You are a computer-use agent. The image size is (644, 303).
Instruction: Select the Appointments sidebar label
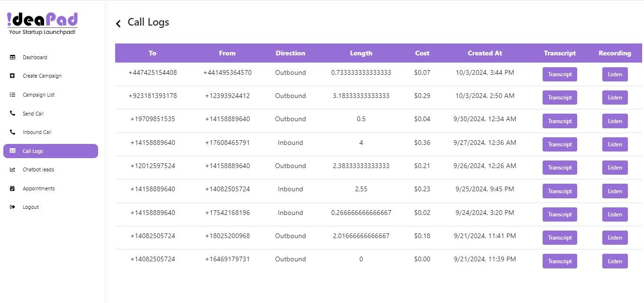click(38, 188)
